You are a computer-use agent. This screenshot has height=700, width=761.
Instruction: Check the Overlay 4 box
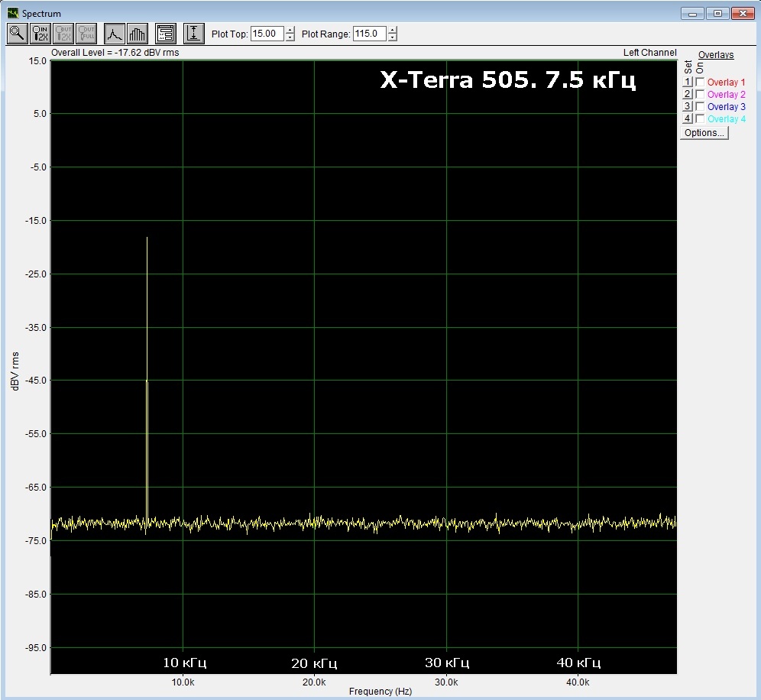pyautogui.click(x=700, y=119)
